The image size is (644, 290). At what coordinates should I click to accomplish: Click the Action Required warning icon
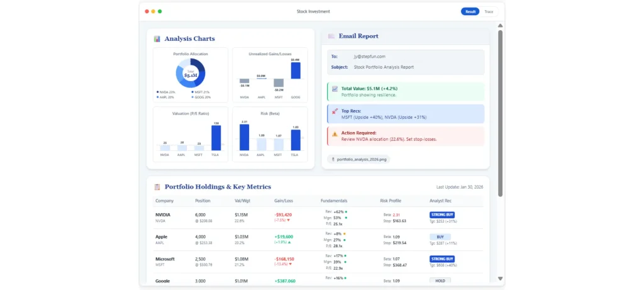335,133
